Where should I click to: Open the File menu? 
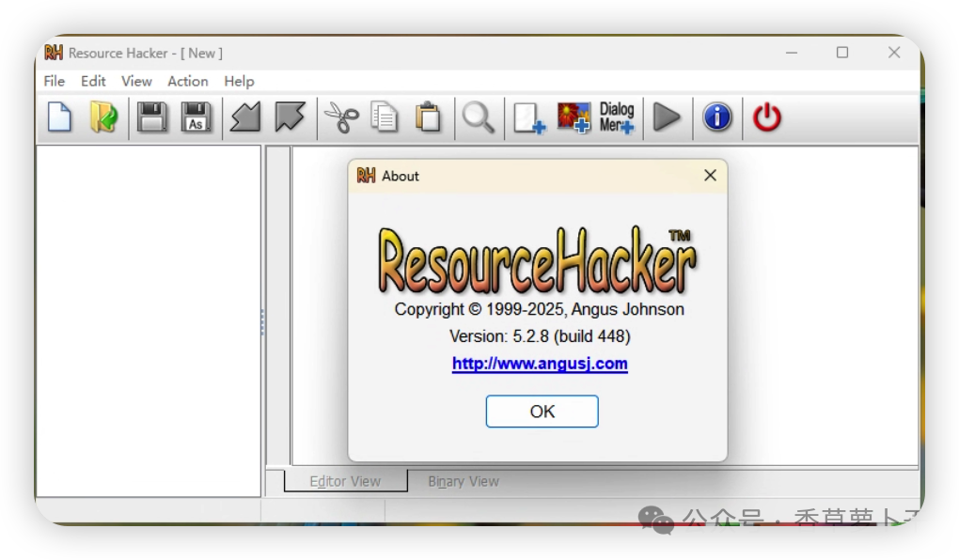55,82
